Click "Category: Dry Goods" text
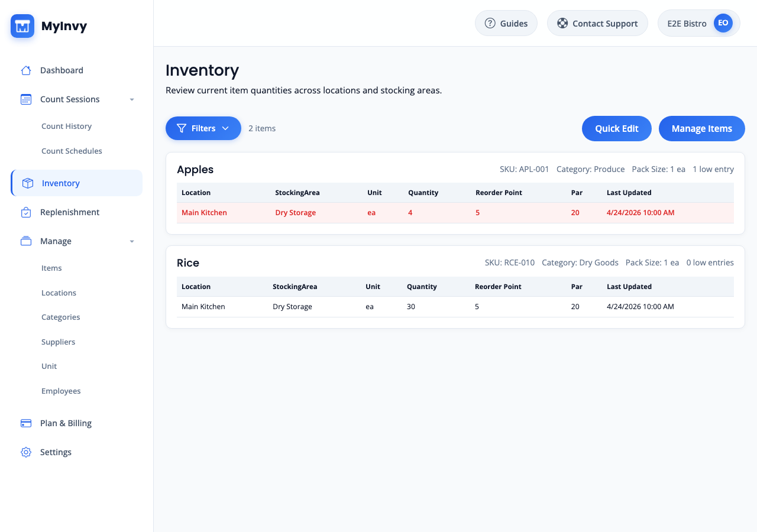The width and height of the screenshot is (757, 532). tap(580, 262)
